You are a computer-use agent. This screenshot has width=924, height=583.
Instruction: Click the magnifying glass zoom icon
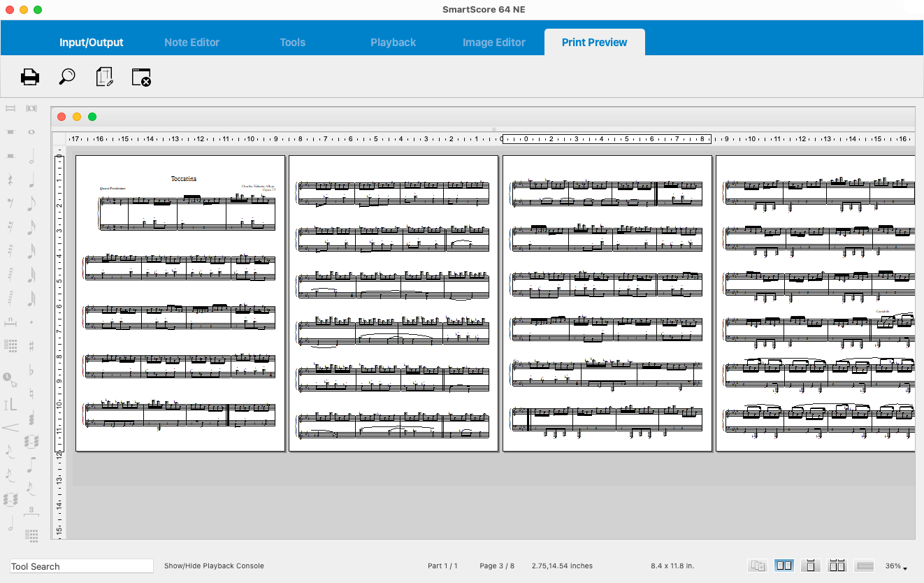point(67,77)
